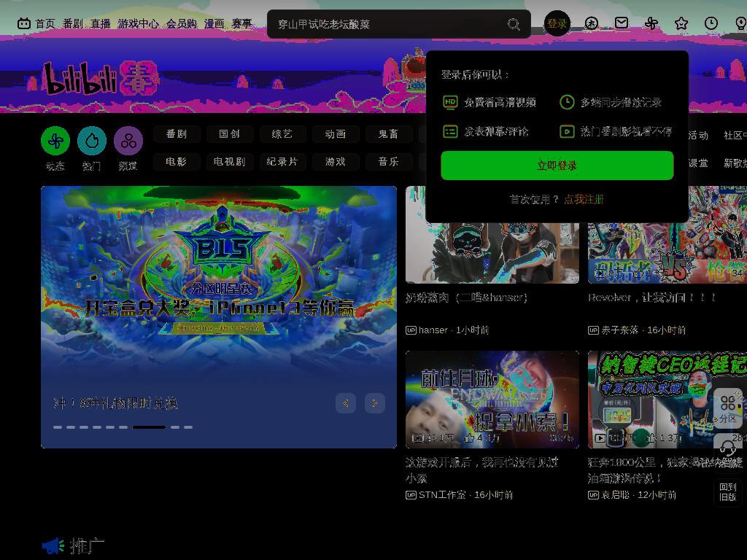Open watch history clock icon
This screenshot has width=747, height=560.
tap(711, 23)
